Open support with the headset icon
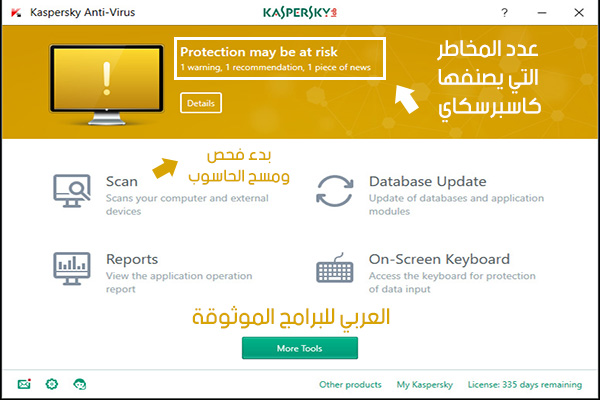 (x=80, y=384)
